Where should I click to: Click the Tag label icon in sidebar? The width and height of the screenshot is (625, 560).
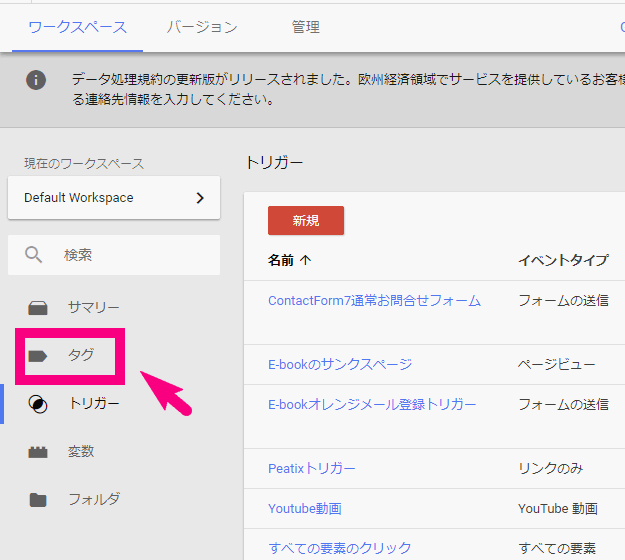point(38,356)
